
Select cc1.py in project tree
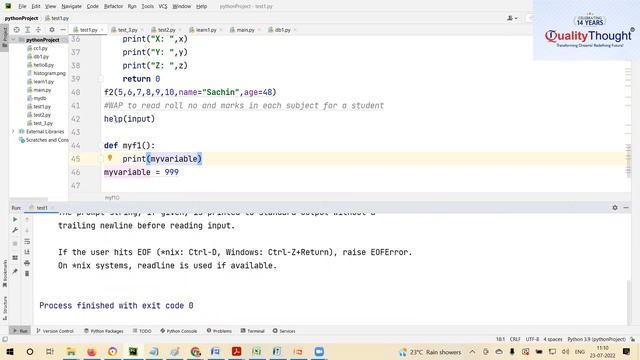click(x=40, y=48)
